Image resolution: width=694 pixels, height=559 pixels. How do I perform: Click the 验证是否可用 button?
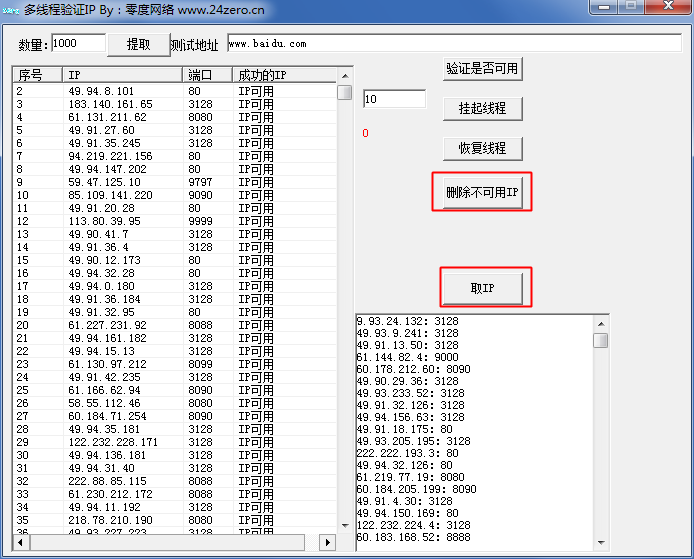coord(482,69)
